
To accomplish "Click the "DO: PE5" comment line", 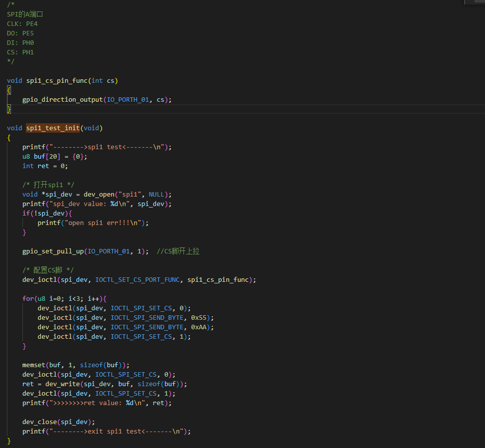I will pyautogui.click(x=20, y=33).
